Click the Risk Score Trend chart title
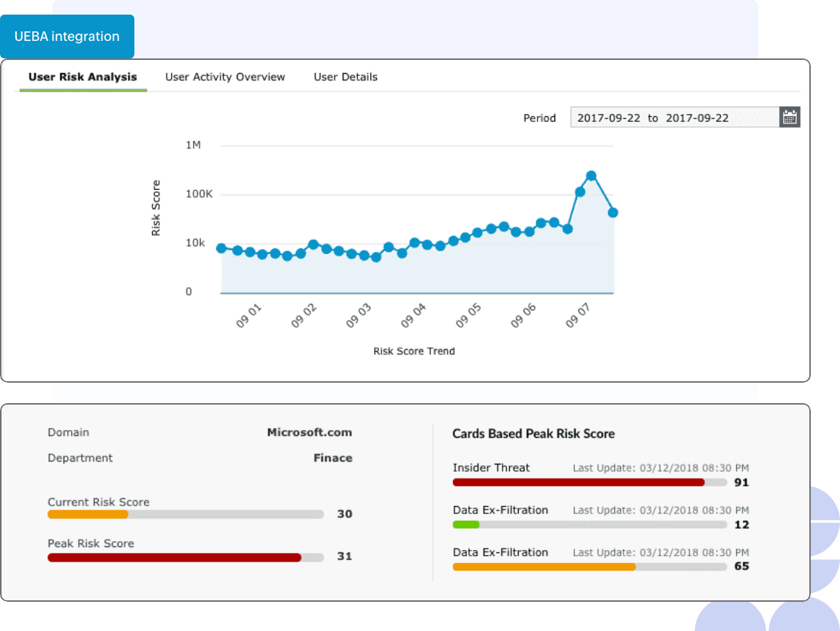 pyautogui.click(x=413, y=351)
